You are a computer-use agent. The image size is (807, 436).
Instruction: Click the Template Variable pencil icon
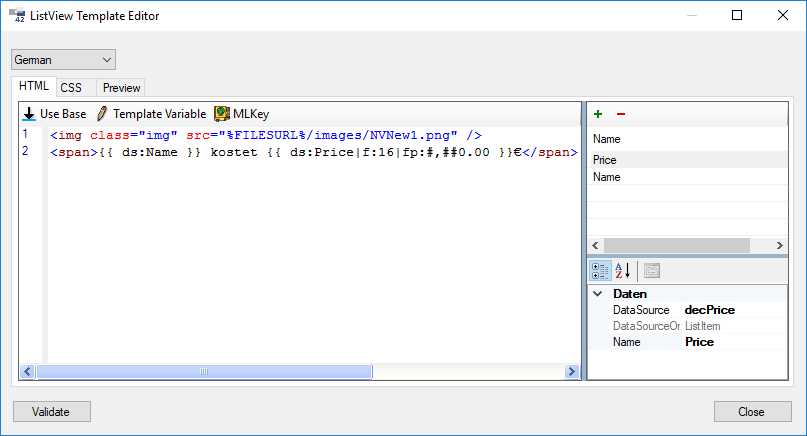pyautogui.click(x=101, y=115)
